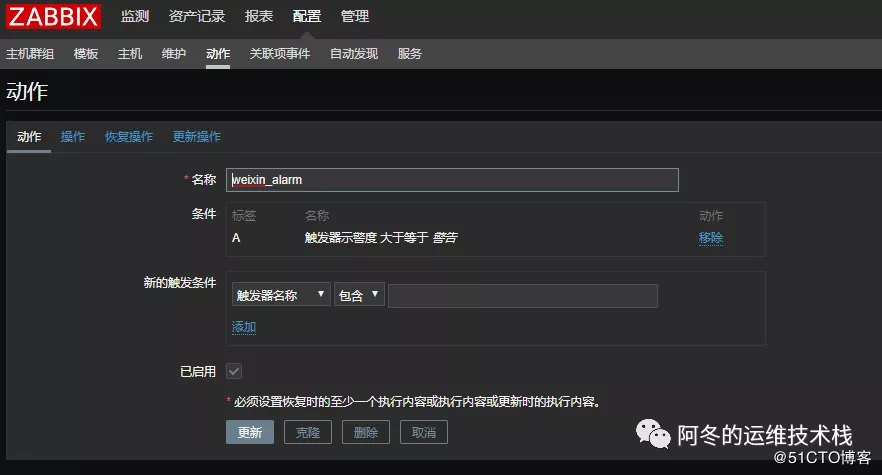Viewport: 882px width, 475px height.
Task: Click the 已启用 label
Action: click(x=198, y=371)
